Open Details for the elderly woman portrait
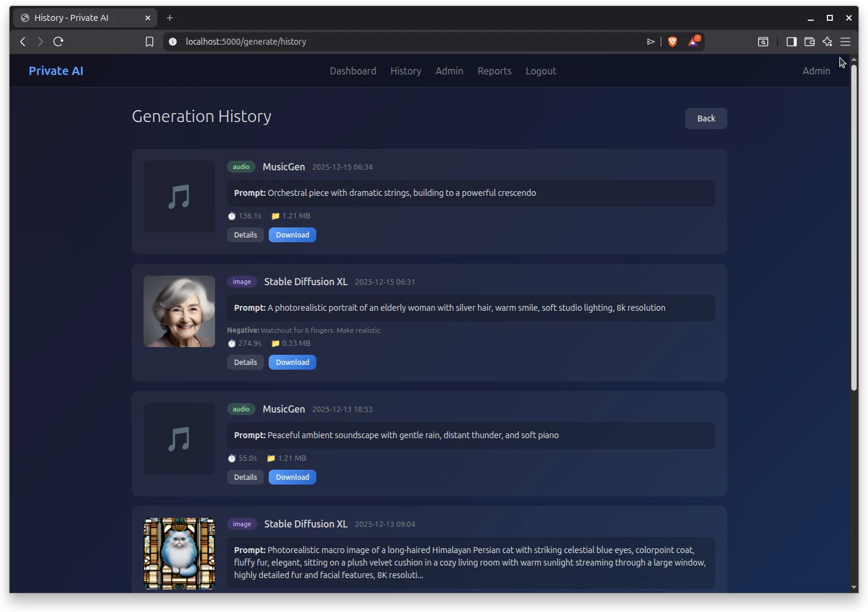 click(245, 362)
